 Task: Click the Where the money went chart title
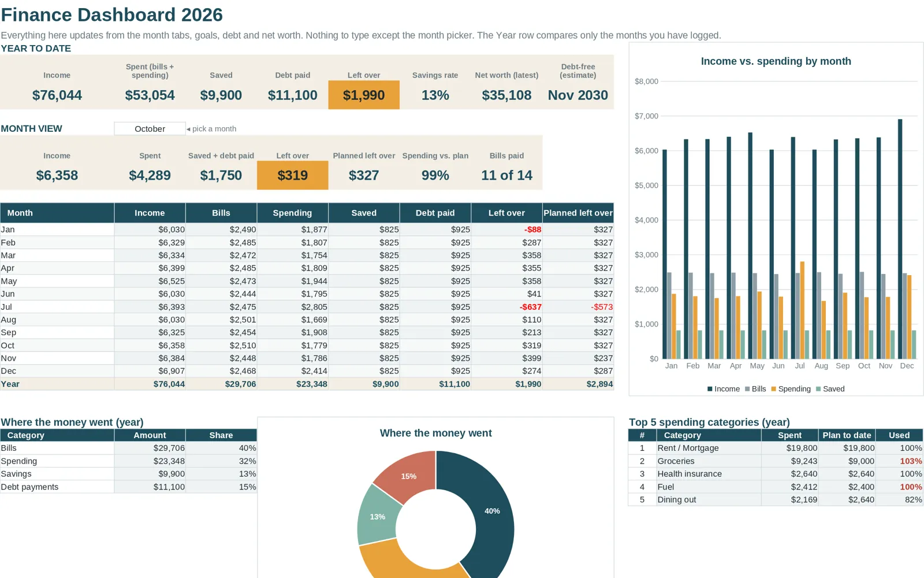tap(436, 433)
